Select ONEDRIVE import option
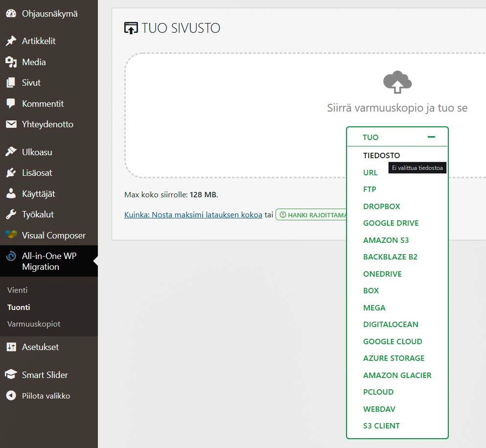This screenshot has height=448, width=486. pyautogui.click(x=382, y=274)
